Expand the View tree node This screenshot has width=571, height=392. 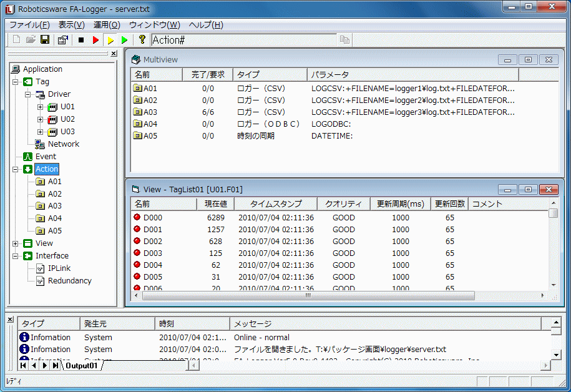[16, 243]
